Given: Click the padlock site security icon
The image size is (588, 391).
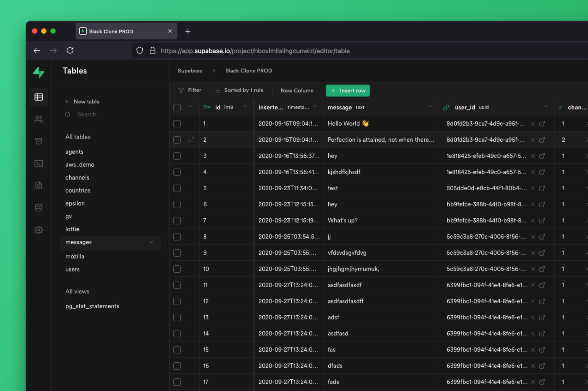Looking at the screenshot, I should tap(152, 51).
